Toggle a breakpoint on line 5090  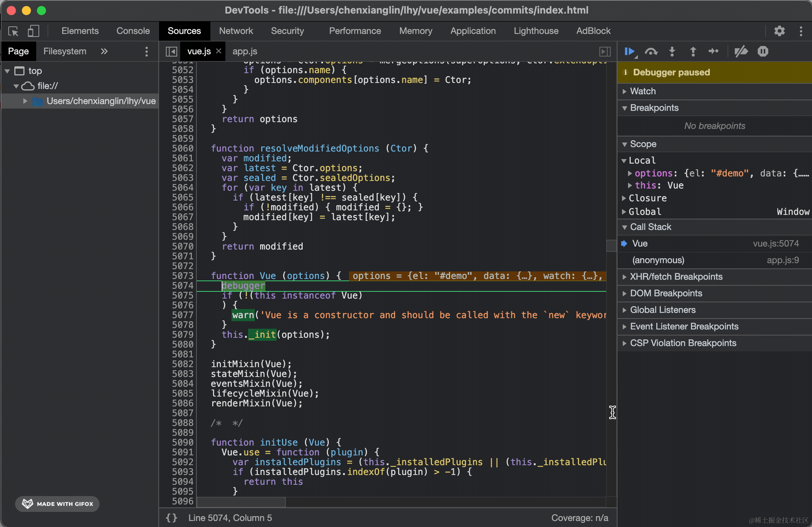click(x=183, y=442)
